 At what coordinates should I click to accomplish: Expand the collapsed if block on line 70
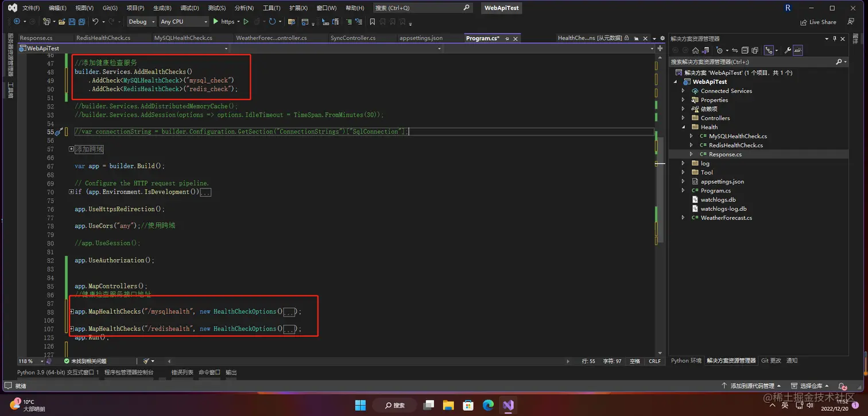(72, 192)
